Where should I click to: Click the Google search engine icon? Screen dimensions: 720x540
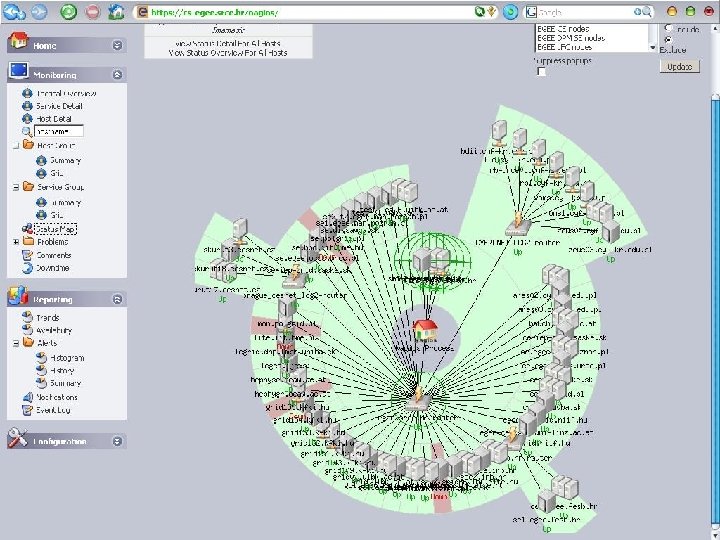(531, 12)
